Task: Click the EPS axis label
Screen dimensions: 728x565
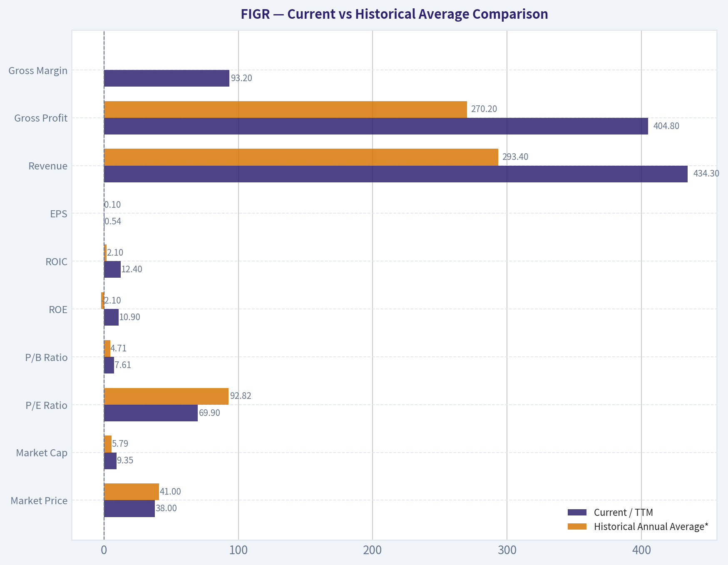Action: [59, 214]
